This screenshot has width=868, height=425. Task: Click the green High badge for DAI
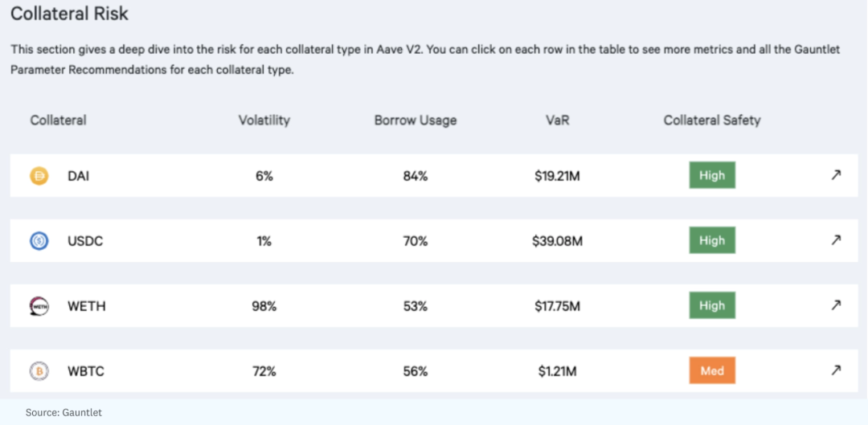pos(712,176)
